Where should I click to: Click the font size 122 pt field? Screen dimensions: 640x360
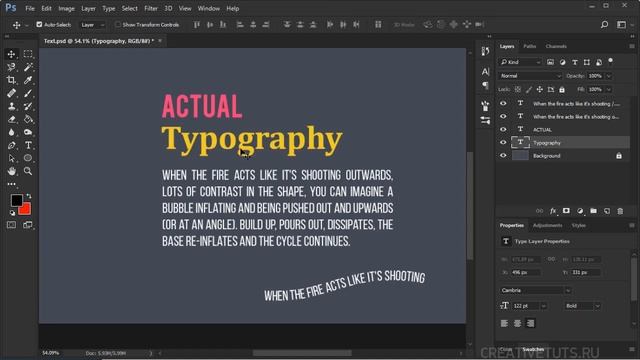click(x=526, y=306)
